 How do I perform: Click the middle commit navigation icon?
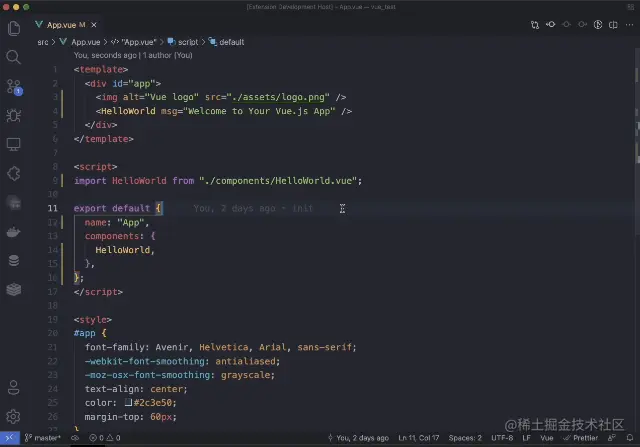coord(567,24)
